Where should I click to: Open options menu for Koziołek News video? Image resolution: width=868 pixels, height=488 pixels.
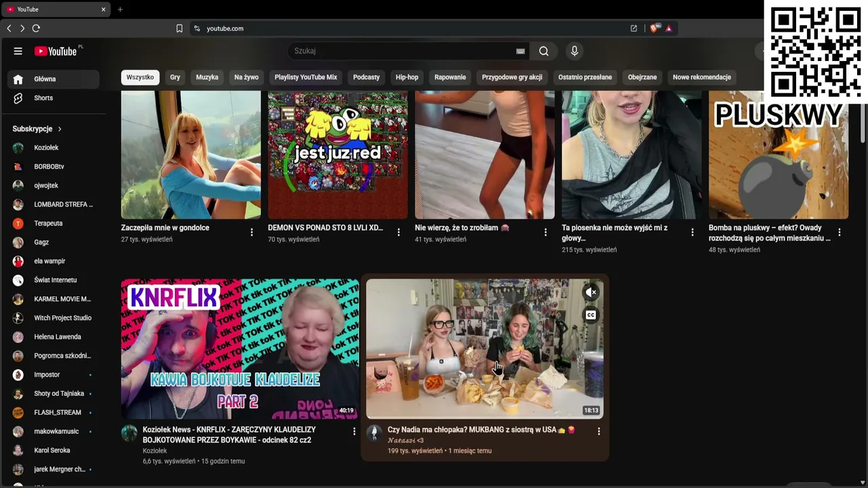[x=354, y=431]
